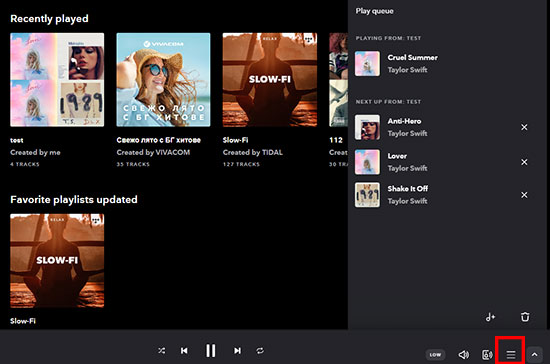Open Slow-Fi title under Favorite playlists updated

coord(23,321)
